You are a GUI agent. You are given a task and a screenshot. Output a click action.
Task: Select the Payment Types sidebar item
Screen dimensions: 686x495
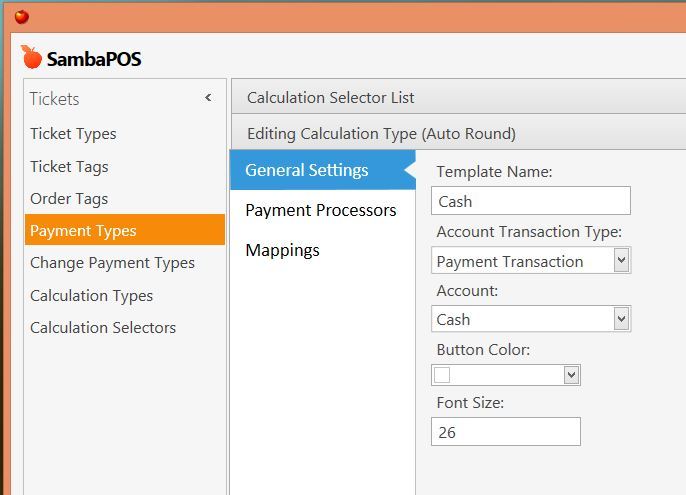pos(125,230)
